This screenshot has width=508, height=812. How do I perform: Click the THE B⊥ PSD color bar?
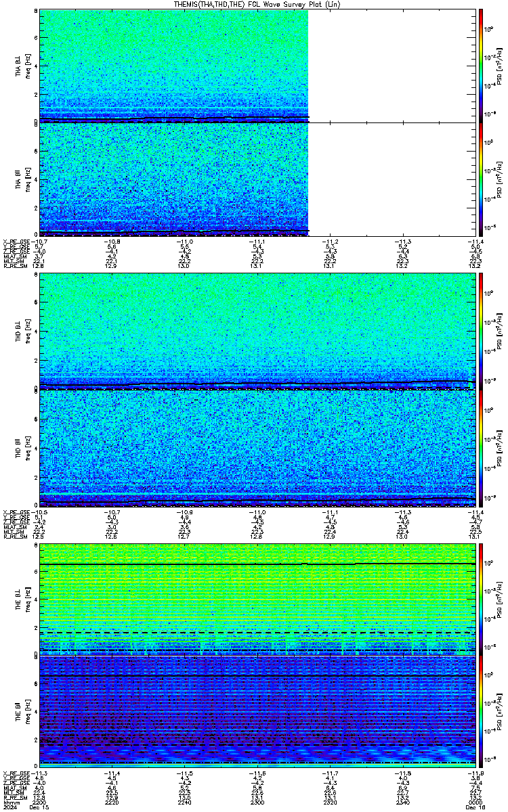tap(481, 598)
